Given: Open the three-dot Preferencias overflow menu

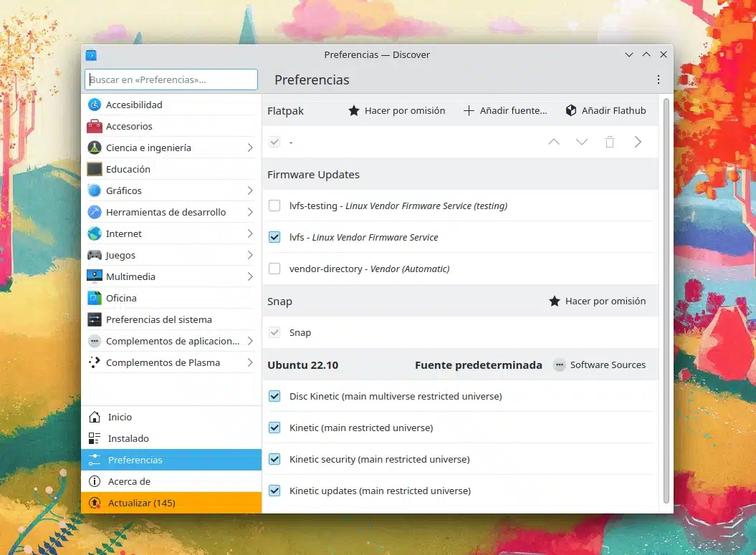Looking at the screenshot, I should (659, 79).
